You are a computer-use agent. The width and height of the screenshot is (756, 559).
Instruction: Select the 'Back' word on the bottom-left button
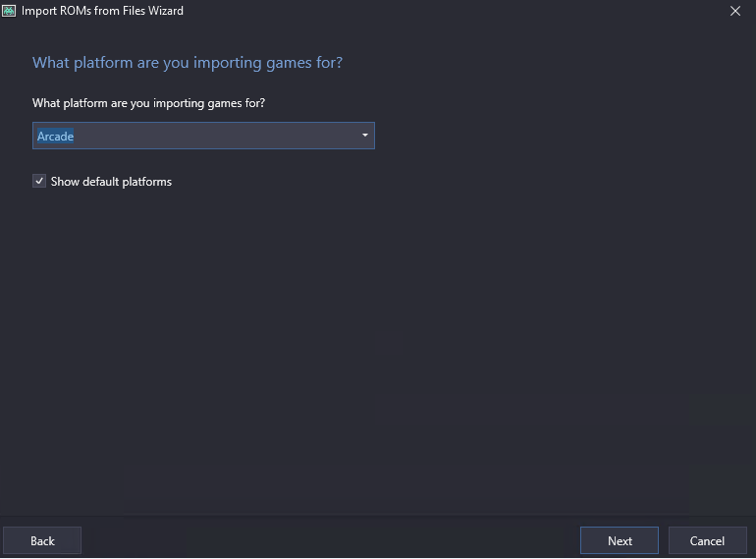(42, 540)
